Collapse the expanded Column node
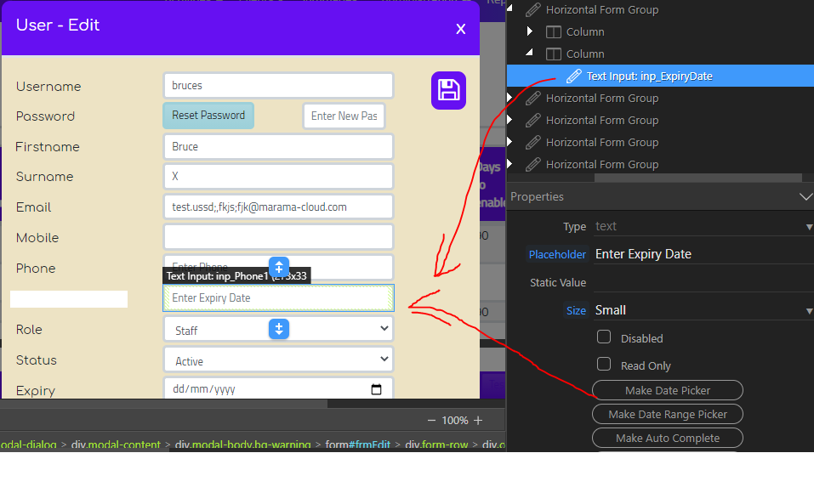 529,53
